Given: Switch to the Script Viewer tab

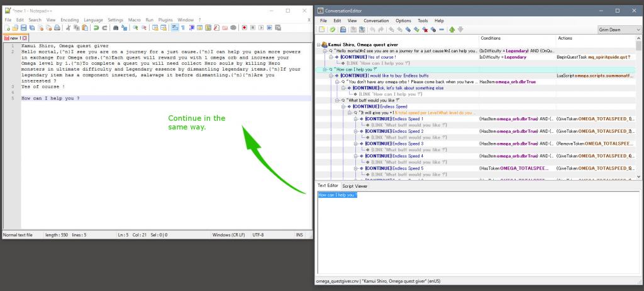Looking at the screenshot, I should [355, 186].
